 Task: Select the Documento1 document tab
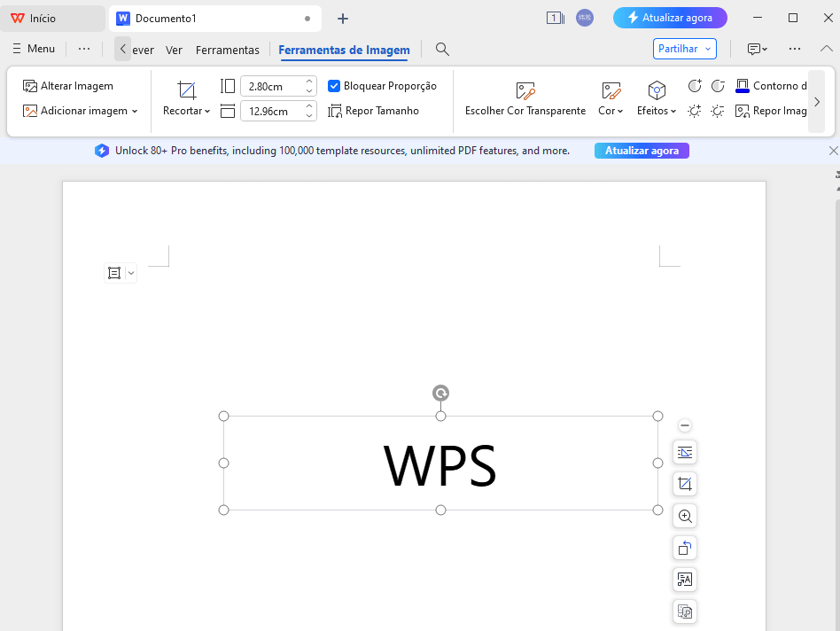[214, 19]
